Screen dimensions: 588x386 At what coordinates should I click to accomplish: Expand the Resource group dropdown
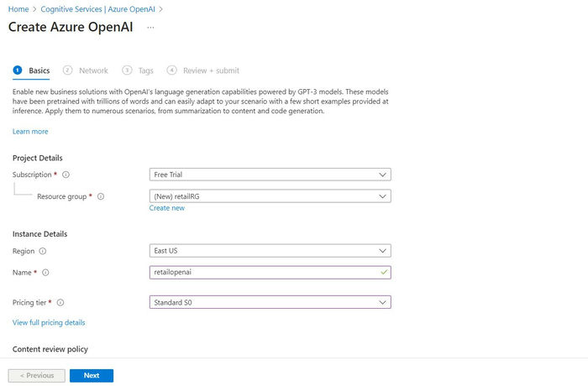[x=270, y=196]
